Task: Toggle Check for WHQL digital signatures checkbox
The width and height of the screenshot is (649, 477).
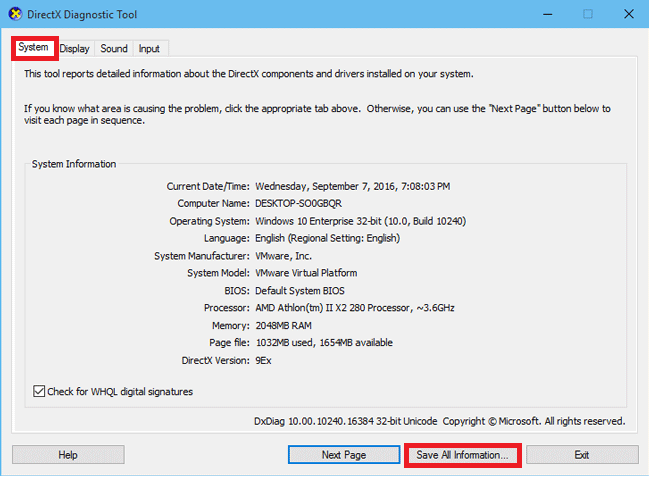Action: [39, 391]
